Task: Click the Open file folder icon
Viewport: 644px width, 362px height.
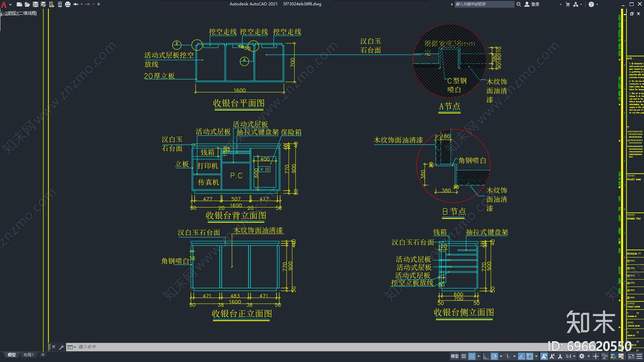Action: pos(27,4)
